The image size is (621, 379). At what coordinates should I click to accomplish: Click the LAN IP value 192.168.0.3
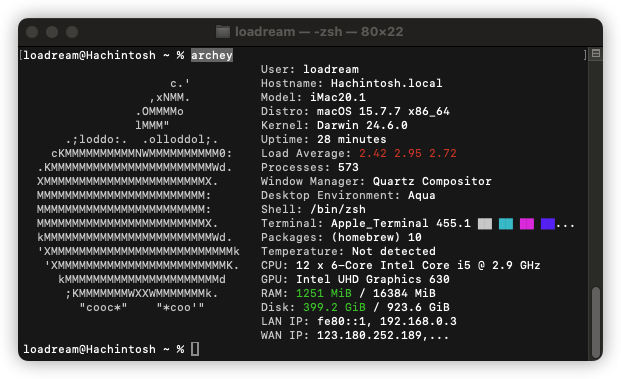point(418,321)
